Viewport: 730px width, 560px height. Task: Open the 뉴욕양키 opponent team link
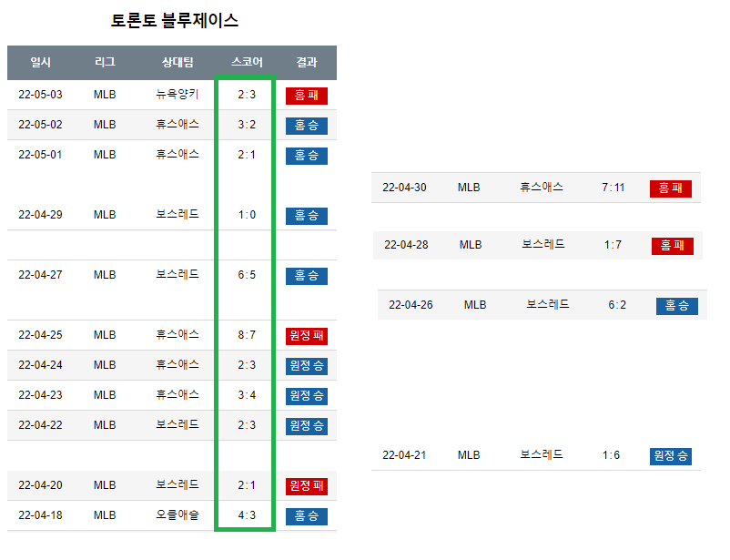(177, 95)
